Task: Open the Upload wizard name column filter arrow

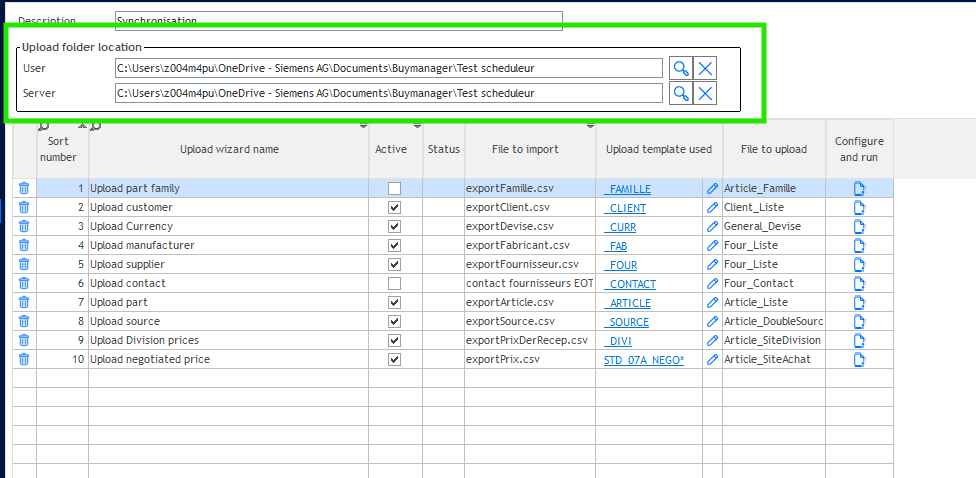Action: [363, 126]
